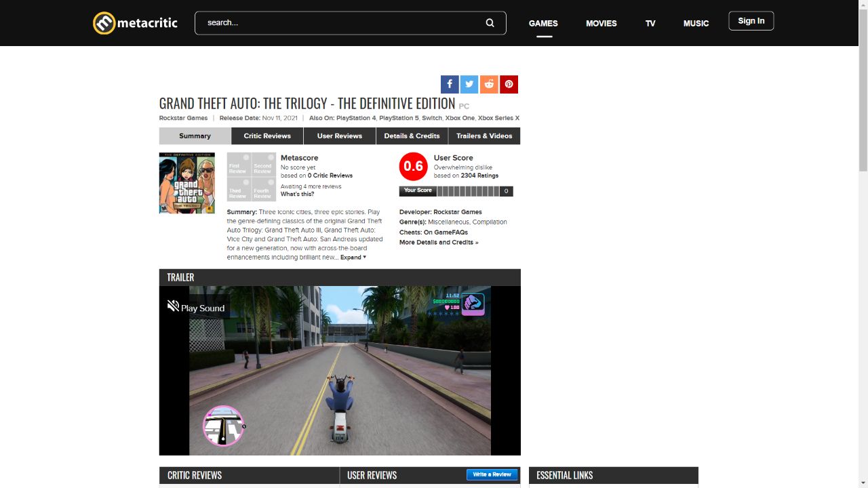This screenshot has height=488, width=868.
Task: Switch to the Critic Reviews tab
Action: coord(267,136)
